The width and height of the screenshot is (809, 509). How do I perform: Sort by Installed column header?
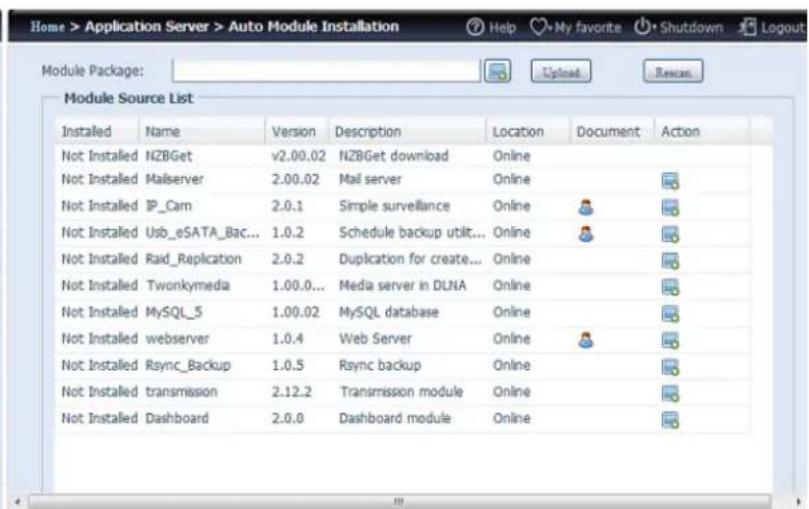coord(97,132)
